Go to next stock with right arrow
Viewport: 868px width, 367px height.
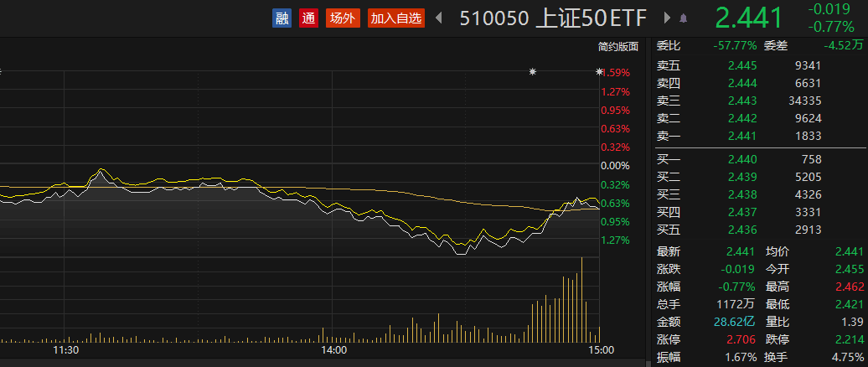click(667, 18)
